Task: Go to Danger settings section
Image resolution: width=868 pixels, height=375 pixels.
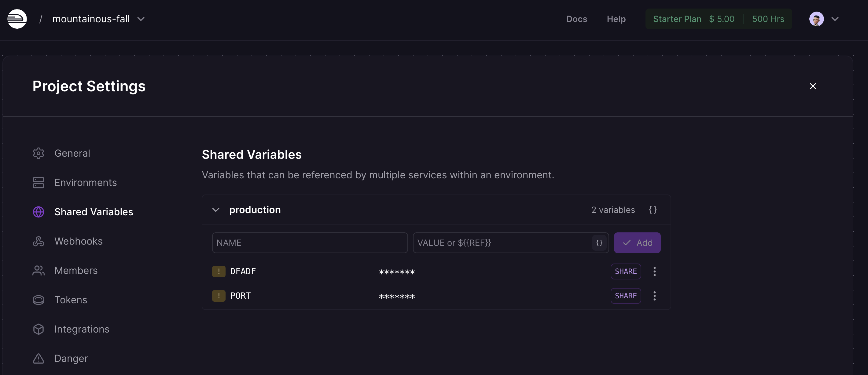Action: coord(71,358)
